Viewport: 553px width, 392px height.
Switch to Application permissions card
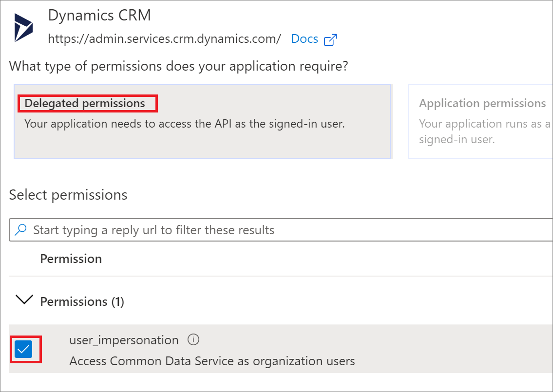(x=480, y=121)
